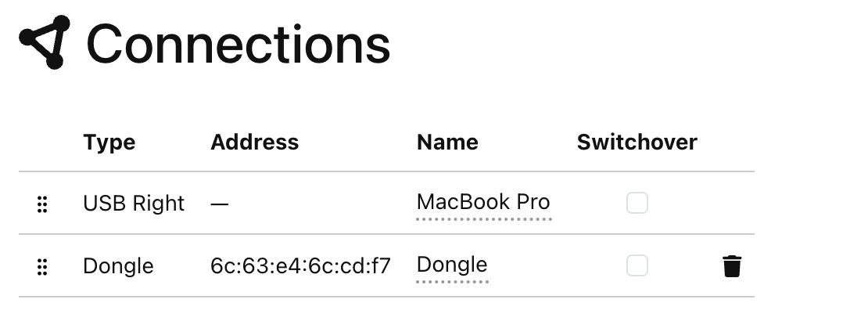Click the Name column header

[x=447, y=143]
